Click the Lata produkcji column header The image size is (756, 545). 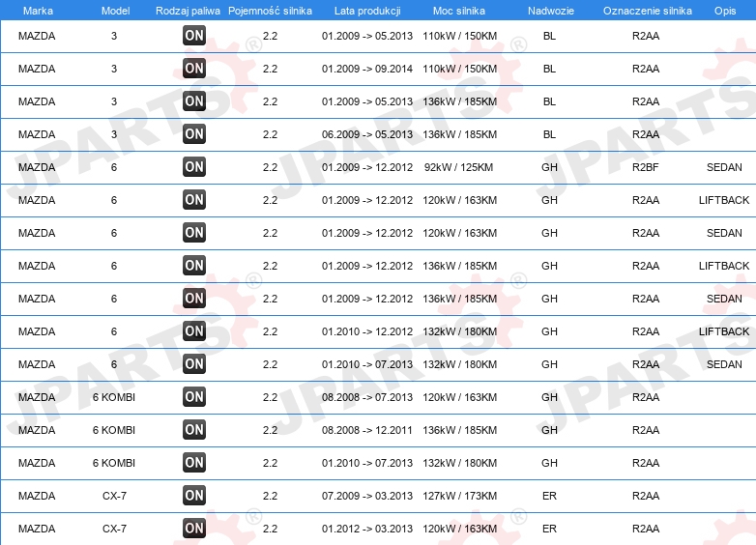pos(367,11)
